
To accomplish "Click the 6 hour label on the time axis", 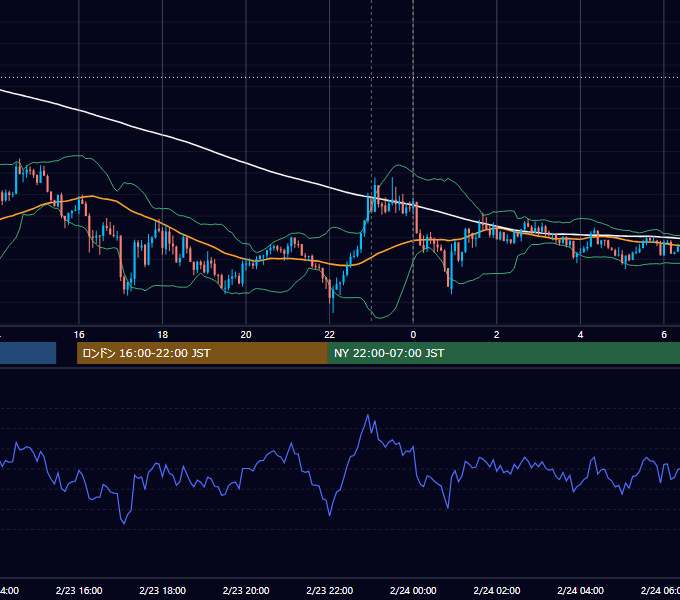I will coord(664,335).
